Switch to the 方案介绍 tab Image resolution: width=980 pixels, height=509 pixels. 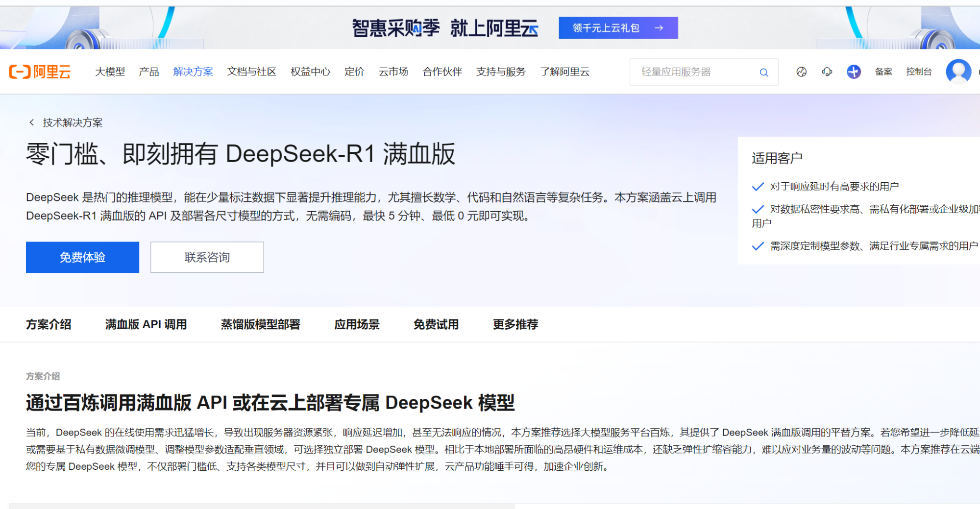49,324
